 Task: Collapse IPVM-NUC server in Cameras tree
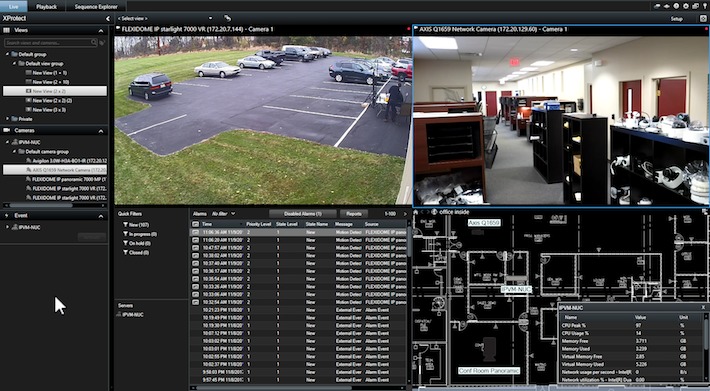(x=7, y=142)
